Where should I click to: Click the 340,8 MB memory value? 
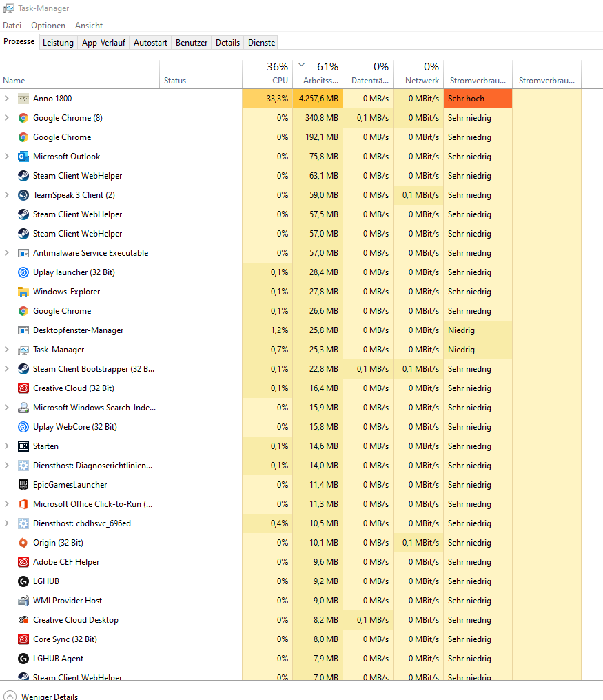click(318, 118)
